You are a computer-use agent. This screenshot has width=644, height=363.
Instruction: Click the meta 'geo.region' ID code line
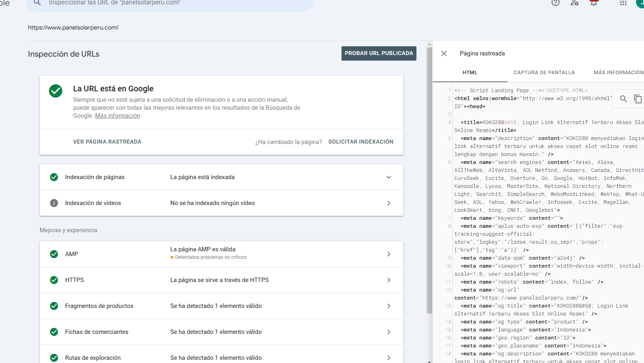pyautogui.click(x=518, y=338)
